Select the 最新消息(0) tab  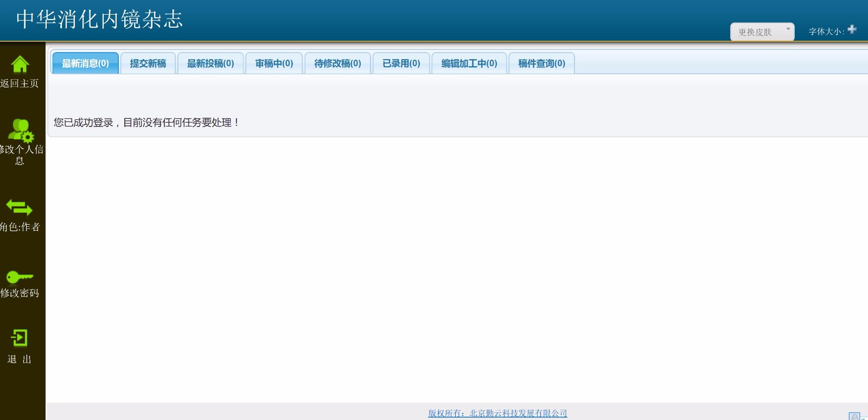pos(86,63)
